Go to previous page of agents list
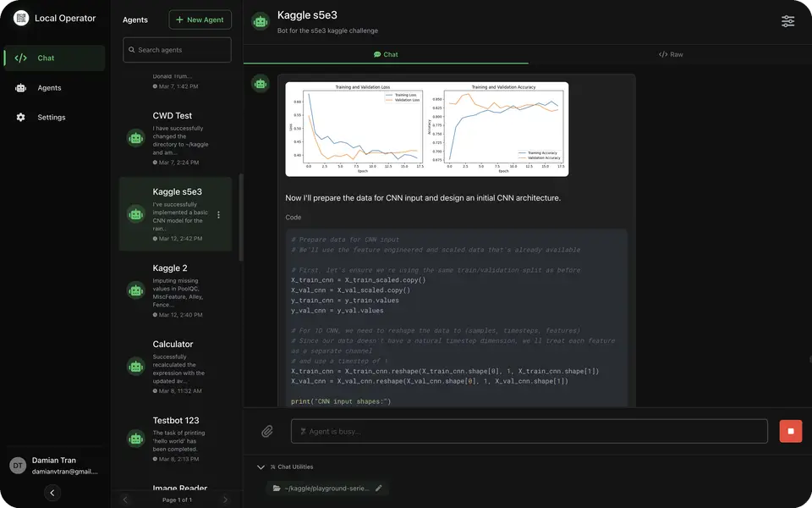 [125, 500]
